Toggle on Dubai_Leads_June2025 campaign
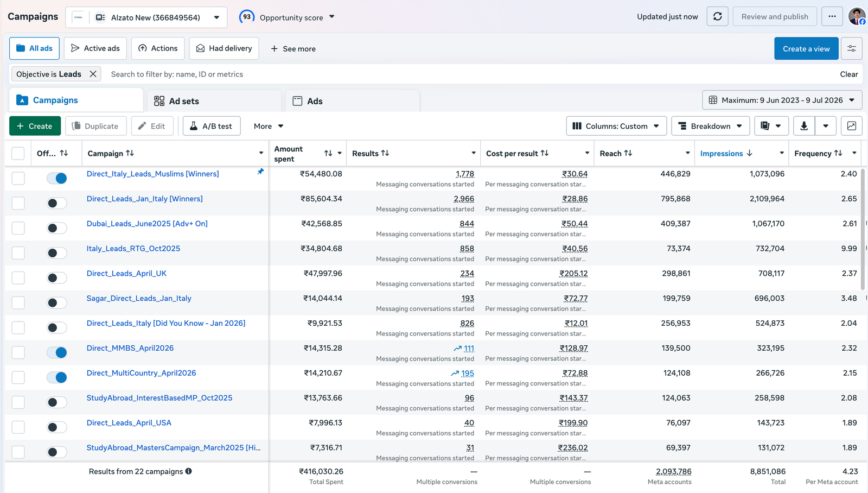This screenshot has height=493, width=868. [57, 228]
